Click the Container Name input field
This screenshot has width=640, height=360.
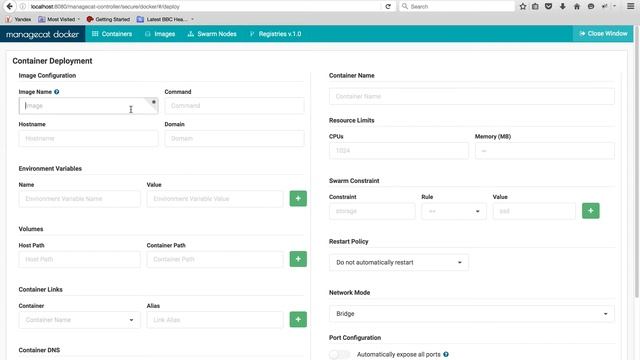(471, 96)
